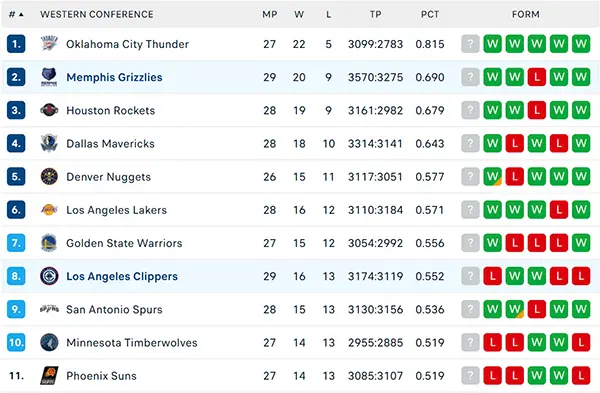Click the Houston Rockets logo icon
This screenshot has width=600, height=393.
[49, 110]
